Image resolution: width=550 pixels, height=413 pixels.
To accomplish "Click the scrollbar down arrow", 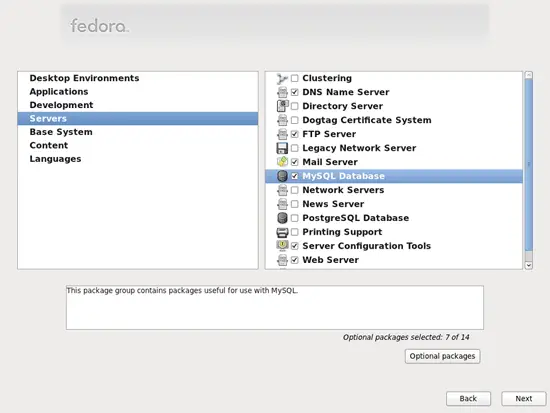I will [x=529, y=265].
